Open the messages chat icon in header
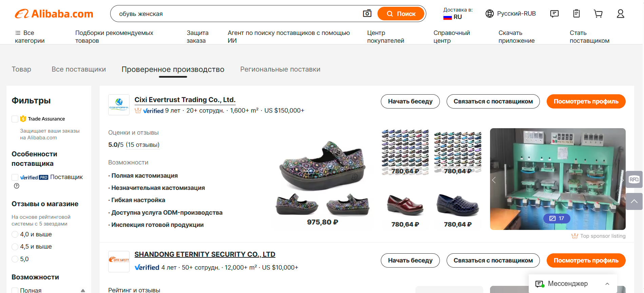 [554, 14]
